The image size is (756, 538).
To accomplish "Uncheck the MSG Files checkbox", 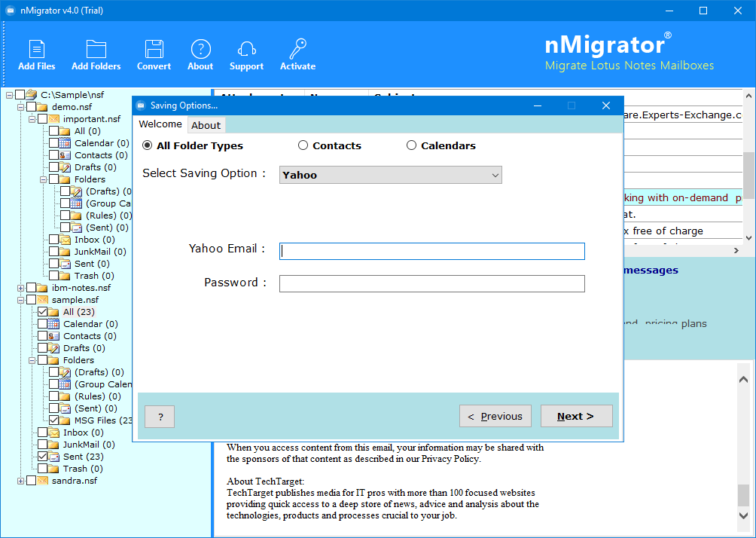I will click(x=53, y=420).
